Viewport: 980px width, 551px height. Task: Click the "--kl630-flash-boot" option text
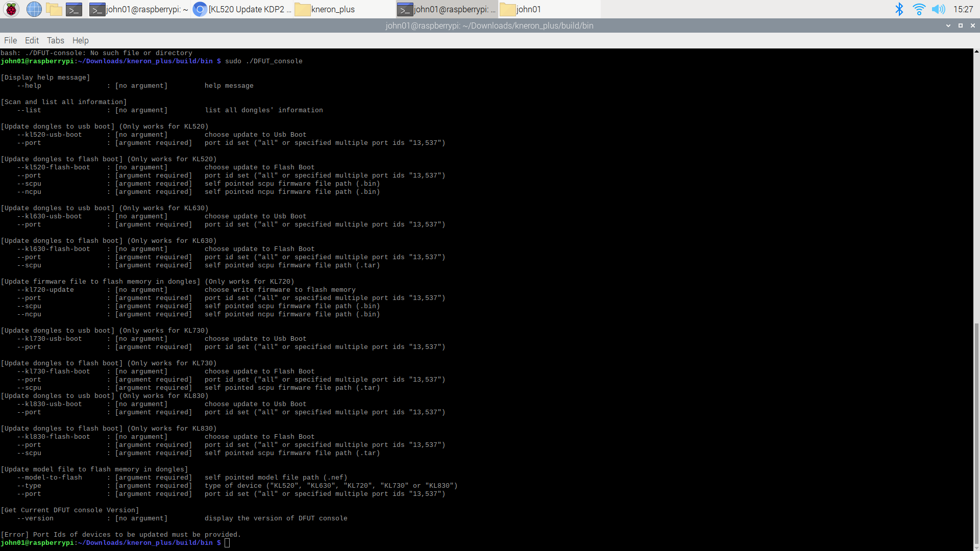54,249
